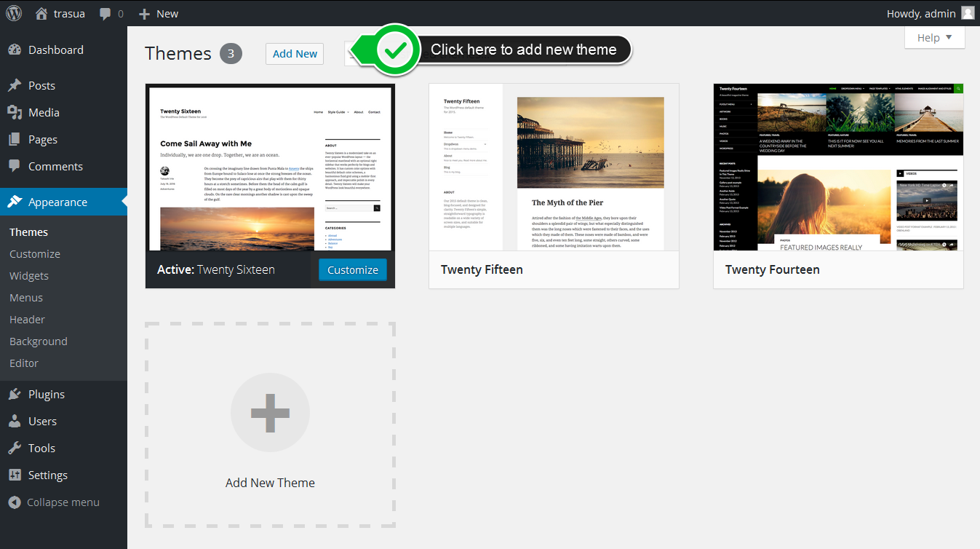Click the Comments speech bubble sidebar icon
980x549 pixels.
click(x=15, y=166)
